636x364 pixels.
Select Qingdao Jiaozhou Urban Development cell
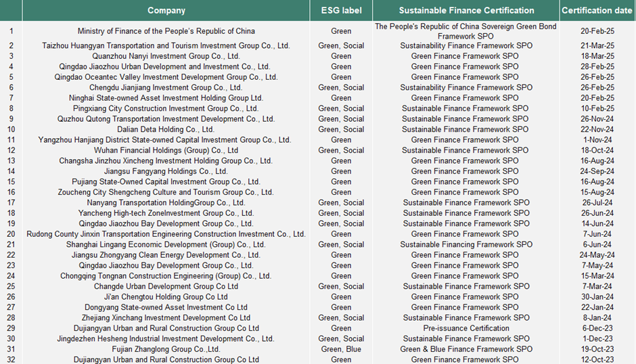click(x=164, y=66)
